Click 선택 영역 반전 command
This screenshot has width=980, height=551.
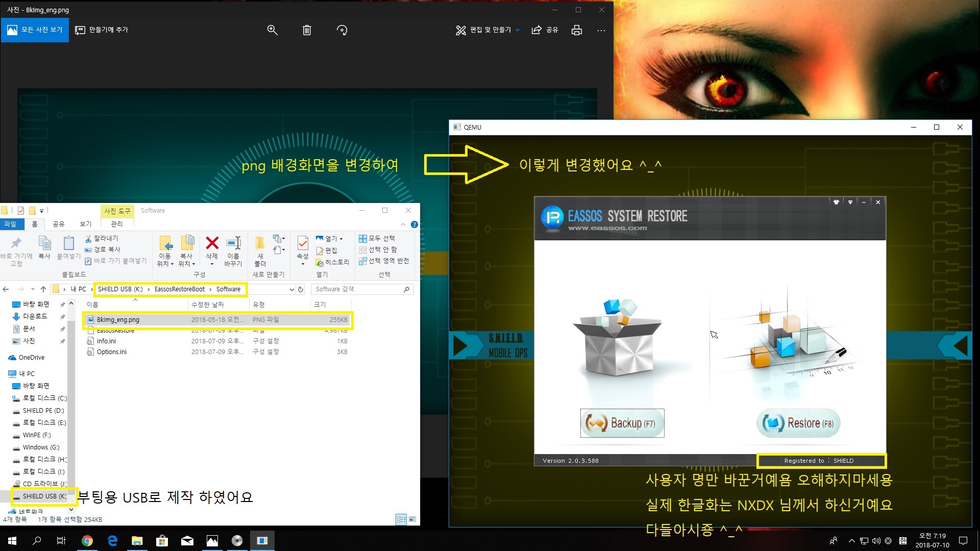[384, 261]
